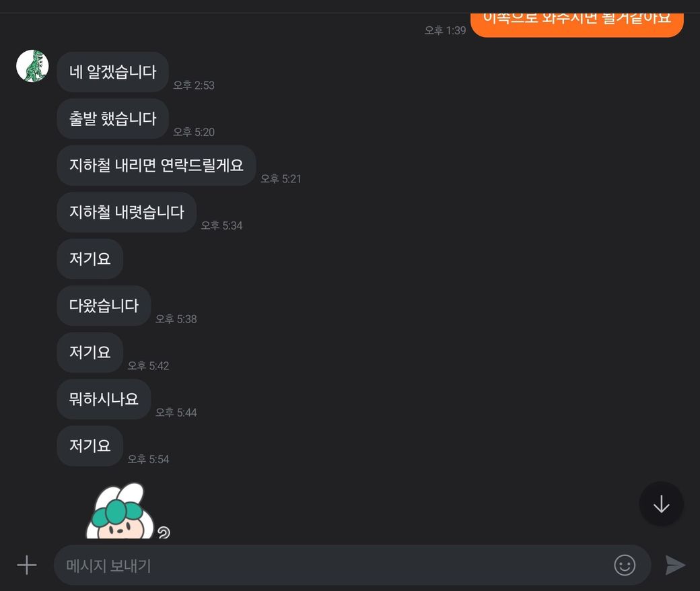Click the 지하철 내리면 연락드릴게요 message

(x=156, y=166)
